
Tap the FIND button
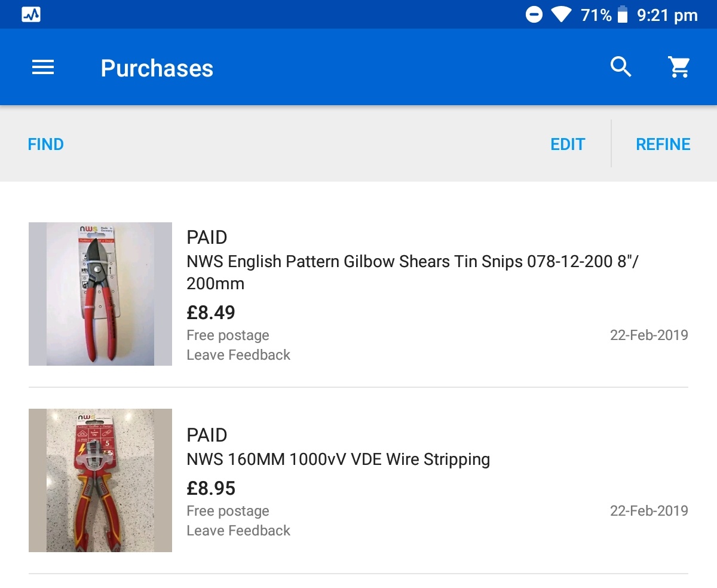46,145
